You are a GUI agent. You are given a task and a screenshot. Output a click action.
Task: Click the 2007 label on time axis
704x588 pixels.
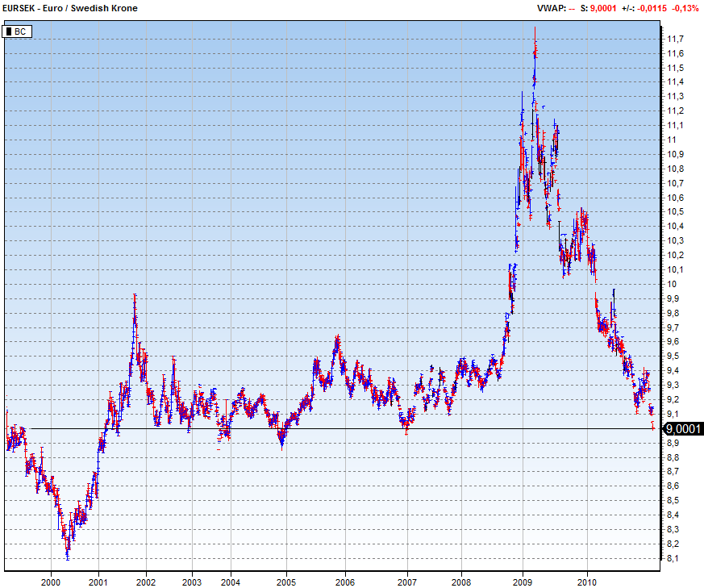tap(407, 581)
